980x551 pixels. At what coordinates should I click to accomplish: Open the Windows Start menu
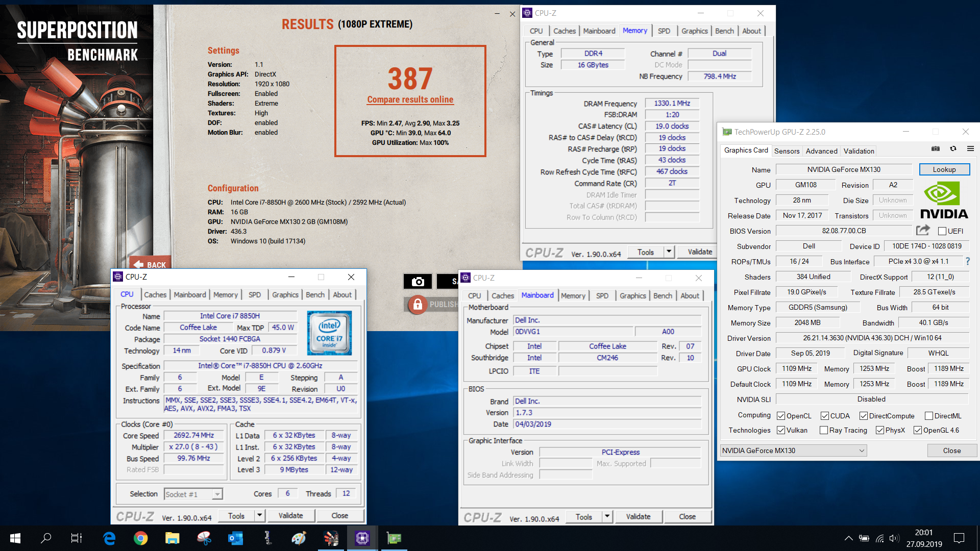point(15,538)
